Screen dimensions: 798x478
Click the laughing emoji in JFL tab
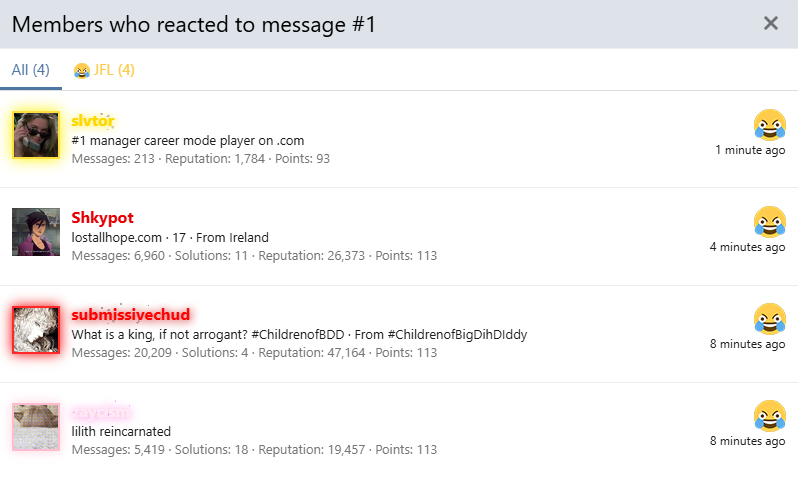tap(81, 70)
